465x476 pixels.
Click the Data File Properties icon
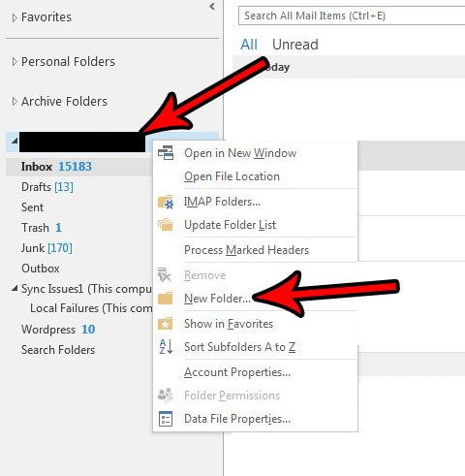coord(166,419)
